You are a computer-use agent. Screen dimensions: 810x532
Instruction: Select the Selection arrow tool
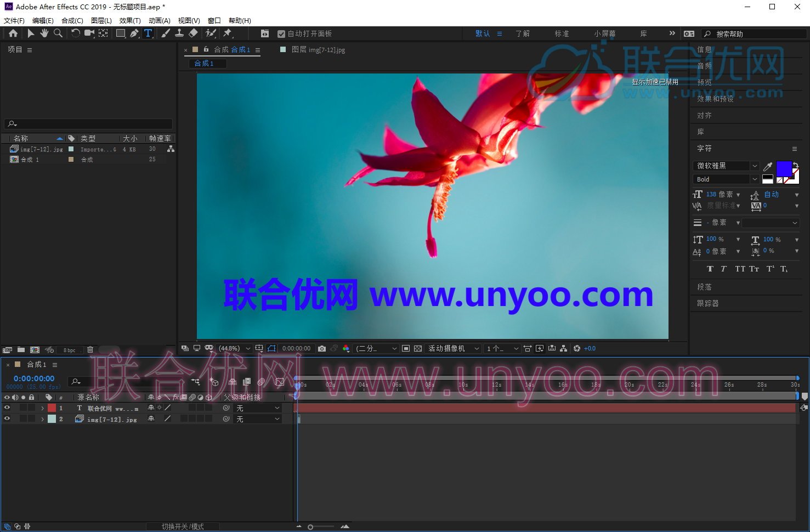[31, 33]
